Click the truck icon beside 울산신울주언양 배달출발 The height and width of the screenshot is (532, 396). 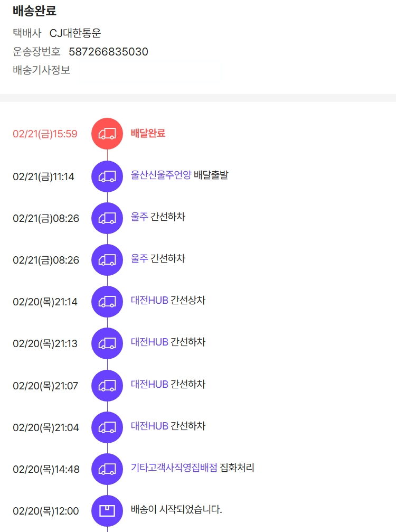107,176
